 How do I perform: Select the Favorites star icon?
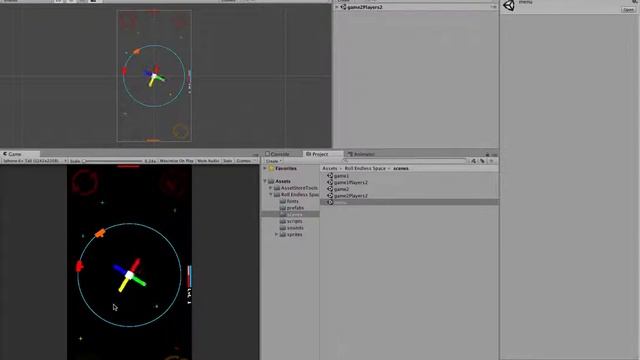pos(271,168)
